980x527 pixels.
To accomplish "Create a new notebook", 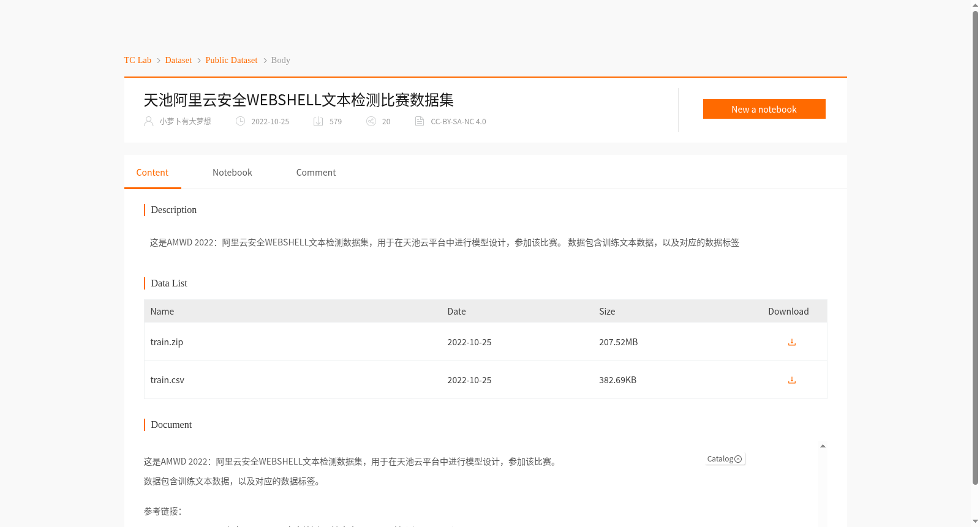I will tap(764, 109).
